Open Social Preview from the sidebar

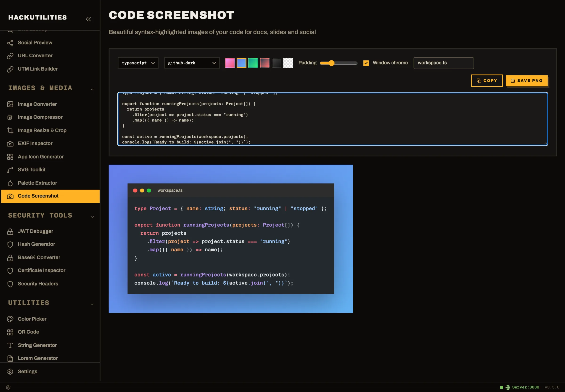pyautogui.click(x=50, y=43)
